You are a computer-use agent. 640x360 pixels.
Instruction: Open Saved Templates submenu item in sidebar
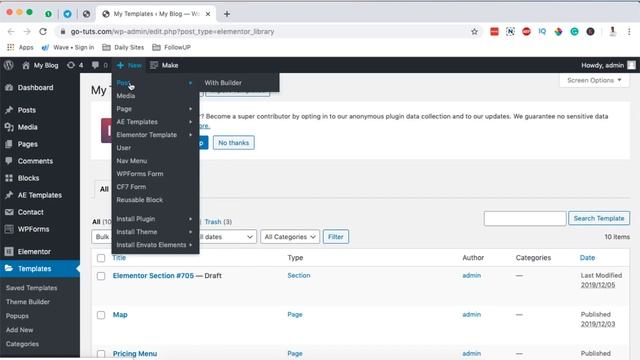point(31,288)
